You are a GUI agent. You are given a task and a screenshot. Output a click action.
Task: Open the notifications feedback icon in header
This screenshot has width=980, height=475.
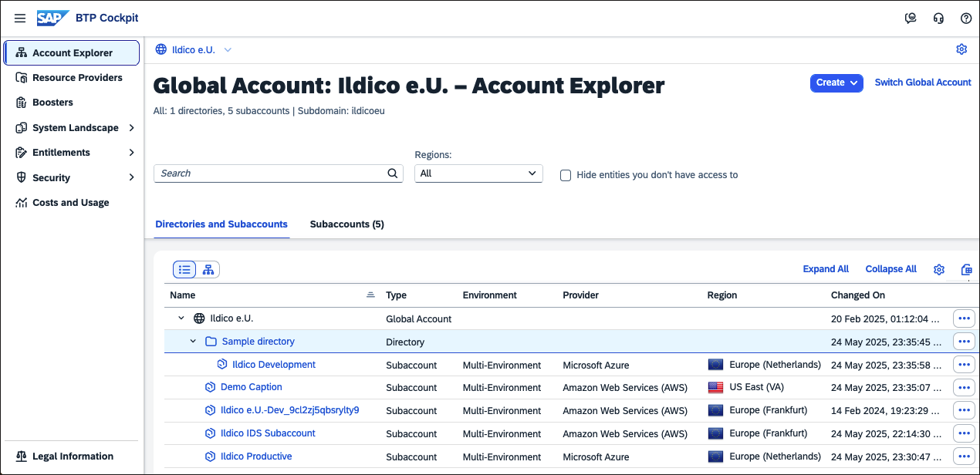tap(911, 19)
